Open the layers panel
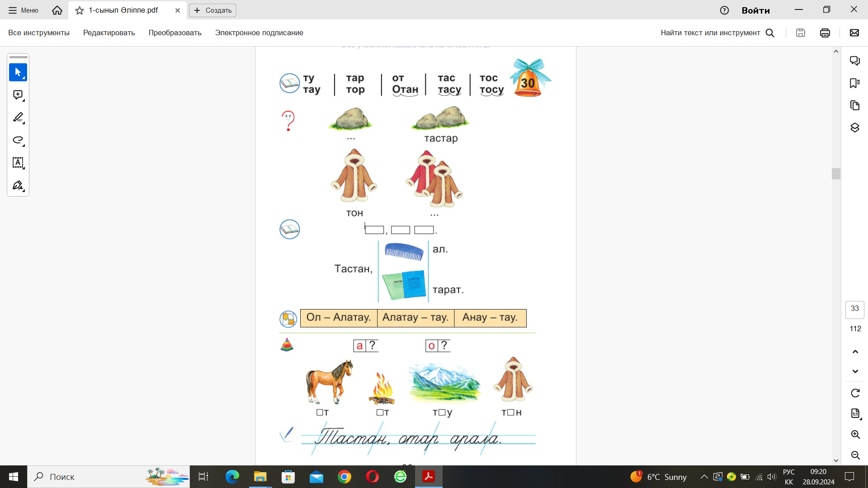Screen dimensions: 868x488 tap(854, 128)
